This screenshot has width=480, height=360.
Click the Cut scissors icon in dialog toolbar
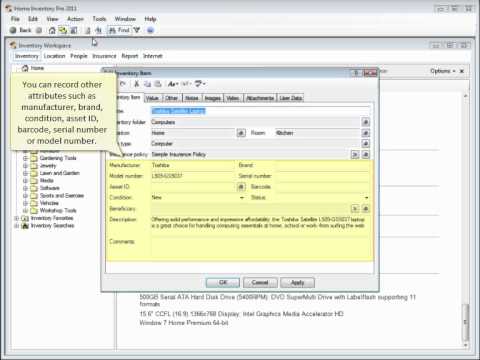pos(136,84)
